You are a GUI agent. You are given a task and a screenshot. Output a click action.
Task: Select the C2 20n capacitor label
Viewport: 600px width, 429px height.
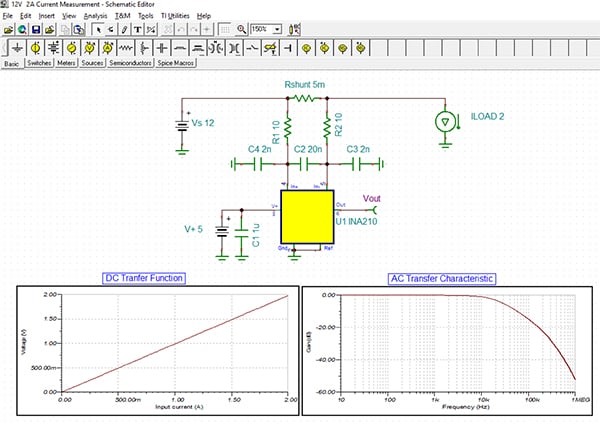tap(308, 149)
